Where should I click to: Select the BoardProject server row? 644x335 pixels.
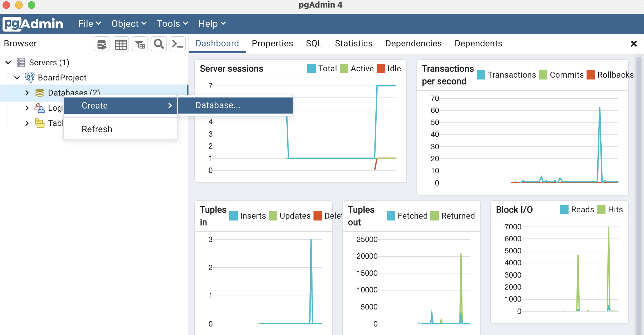point(94,78)
